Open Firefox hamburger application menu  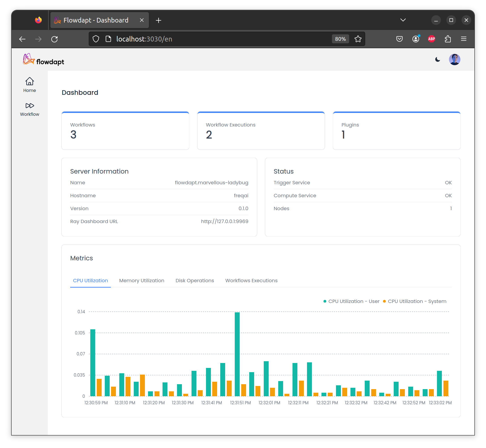(x=463, y=39)
